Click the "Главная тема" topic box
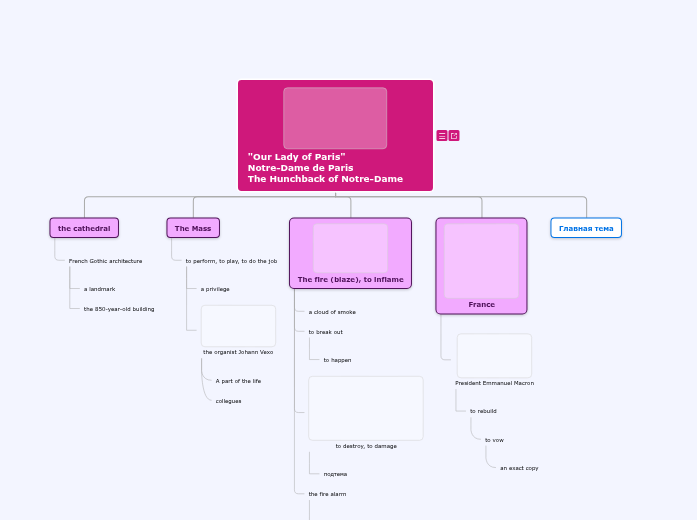The width and height of the screenshot is (697, 520). click(586, 228)
